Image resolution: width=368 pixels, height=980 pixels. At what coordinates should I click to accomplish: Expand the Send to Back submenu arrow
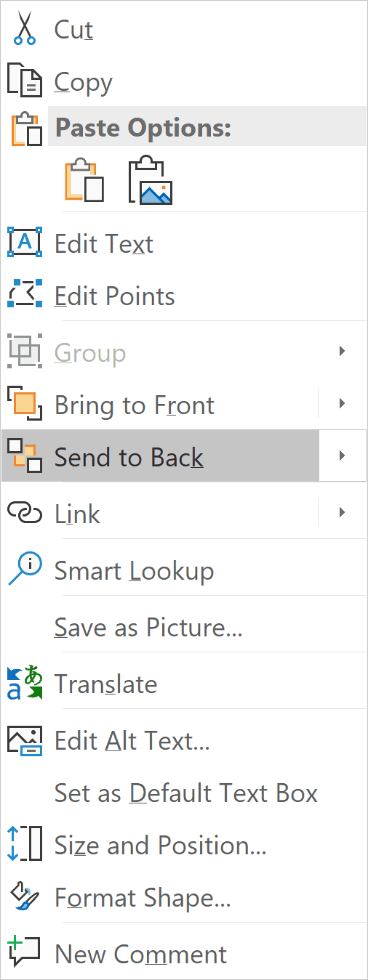point(342,455)
